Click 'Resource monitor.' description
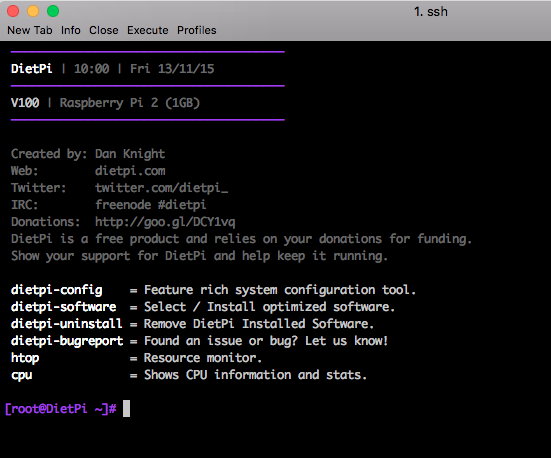 (203, 358)
